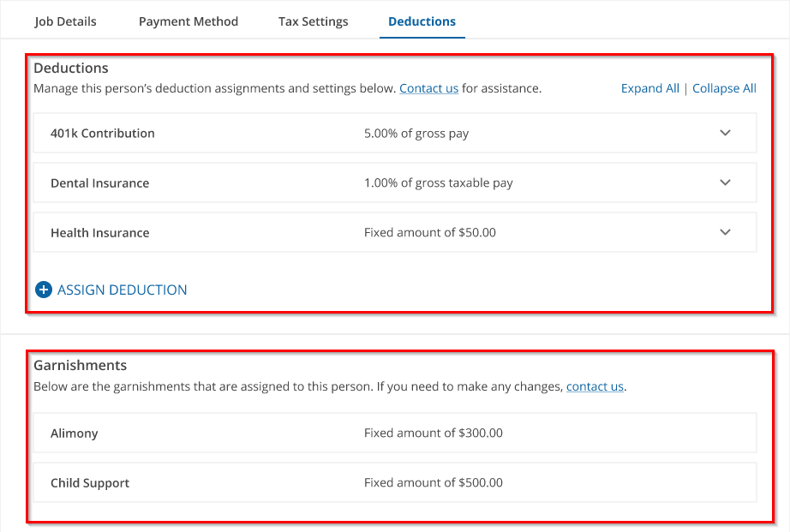790x532 pixels.
Task: Click the Child Support garnishment label
Action: [x=90, y=483]
